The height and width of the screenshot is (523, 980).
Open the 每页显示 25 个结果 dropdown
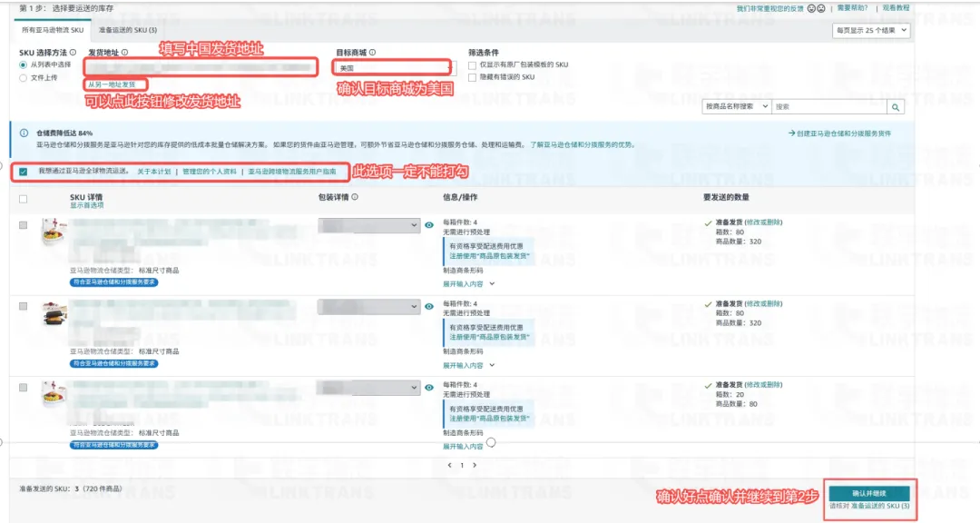click(x=871, y=30)
